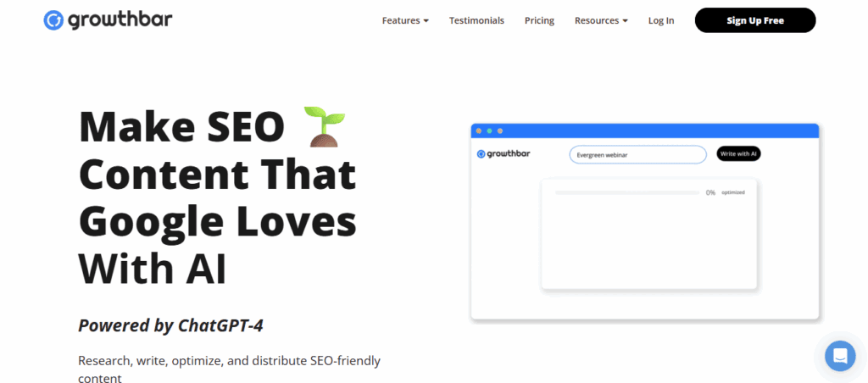Click the green dot in demo window

coord(489,130)
